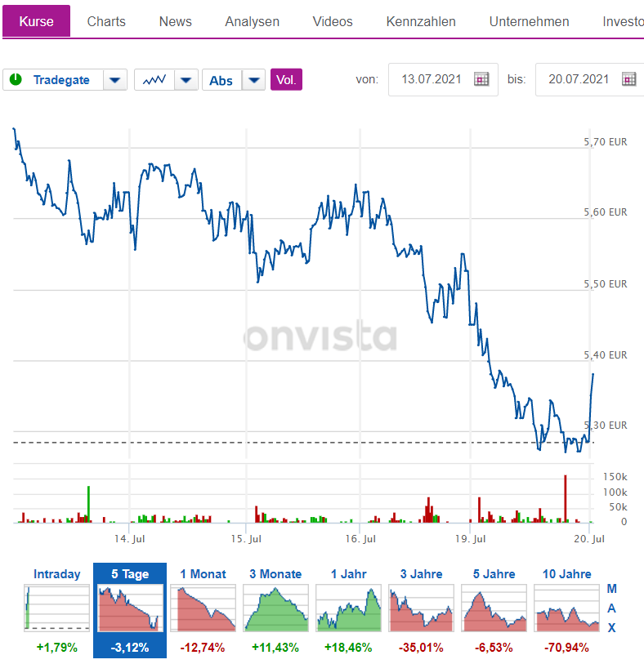
Task: Go to the Analysen tab
Action: pos(252,21)
